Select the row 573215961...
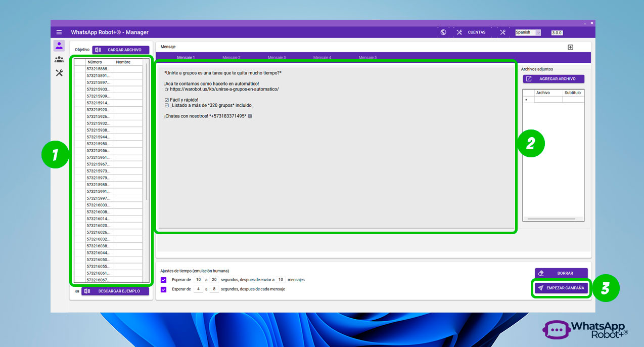This screenshot has height=347, width=644. click(x=109, y=158)
